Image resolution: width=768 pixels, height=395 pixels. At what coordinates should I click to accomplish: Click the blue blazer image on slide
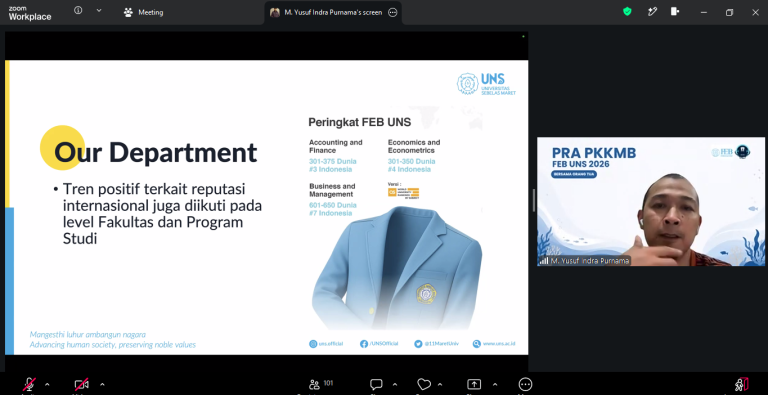click(397, 268)
